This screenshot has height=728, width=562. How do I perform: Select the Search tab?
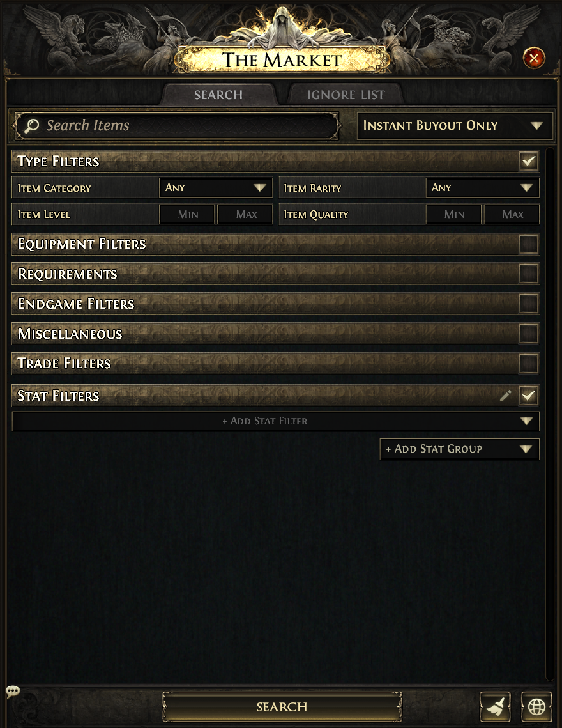click(218, 95)
